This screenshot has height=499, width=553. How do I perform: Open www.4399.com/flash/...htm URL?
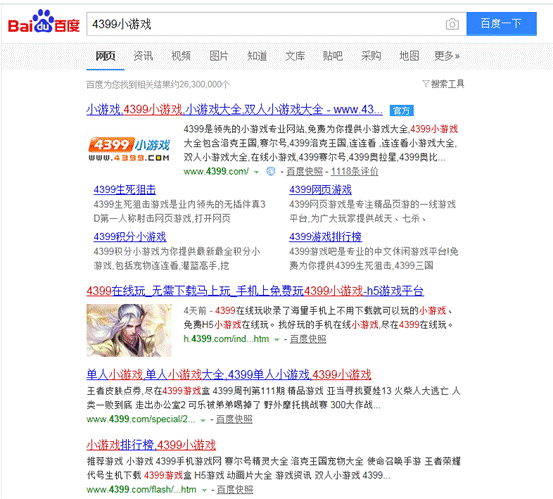pos(141,489)
